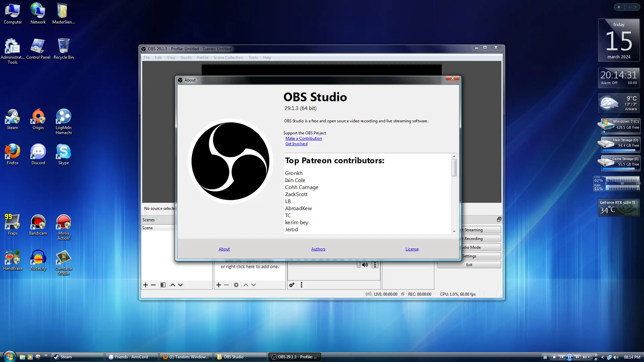The width and height of the screenshot is (644, 362).
Task: Open the File menu in OBS
Action: pyautogui.click(x=147, y=58)
